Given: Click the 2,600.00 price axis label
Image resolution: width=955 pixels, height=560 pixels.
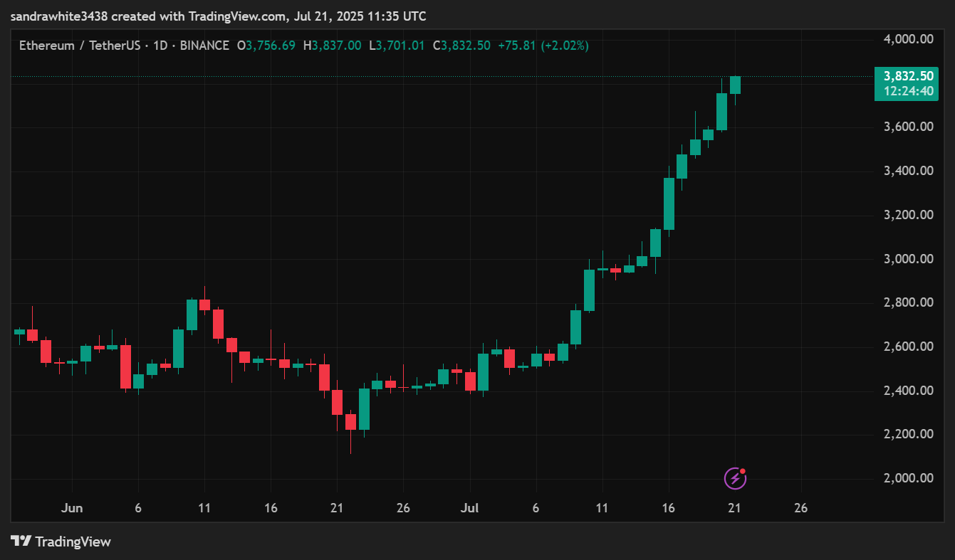Looking at the screenshot, I should point(908,347).
